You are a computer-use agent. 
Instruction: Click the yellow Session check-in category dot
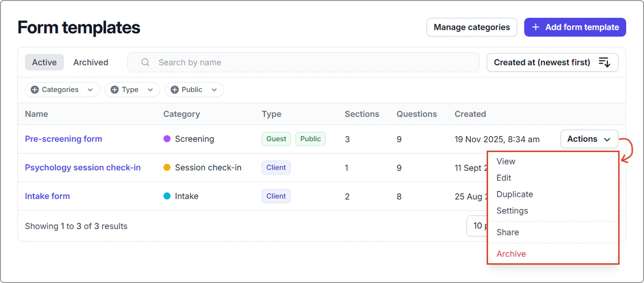click(167, 168)
